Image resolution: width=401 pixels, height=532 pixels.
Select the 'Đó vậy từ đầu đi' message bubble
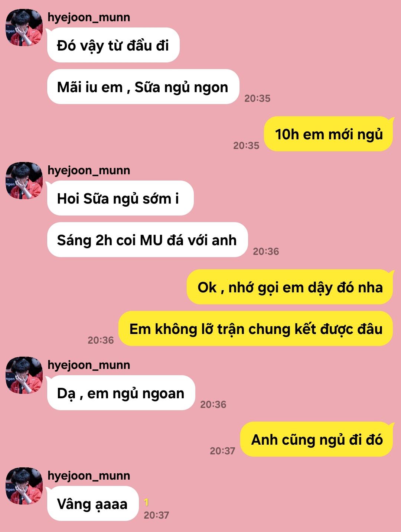click(x=113, y=45)
